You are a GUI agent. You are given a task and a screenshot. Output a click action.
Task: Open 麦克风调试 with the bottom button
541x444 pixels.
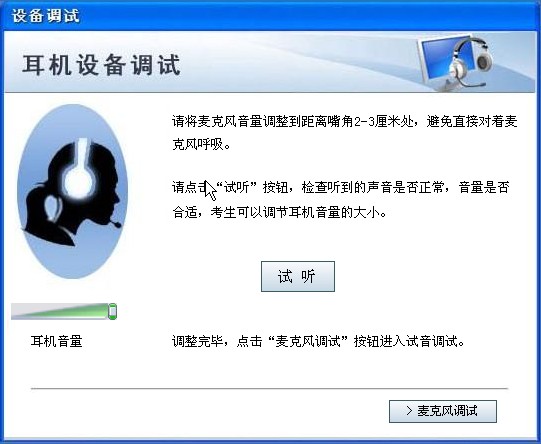[443, 411]
